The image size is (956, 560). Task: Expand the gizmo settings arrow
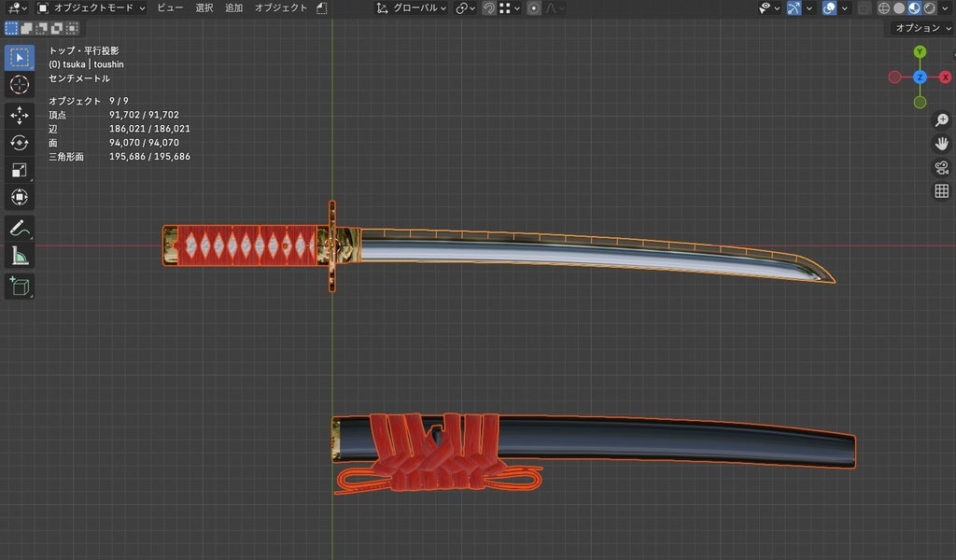point(809,7)
